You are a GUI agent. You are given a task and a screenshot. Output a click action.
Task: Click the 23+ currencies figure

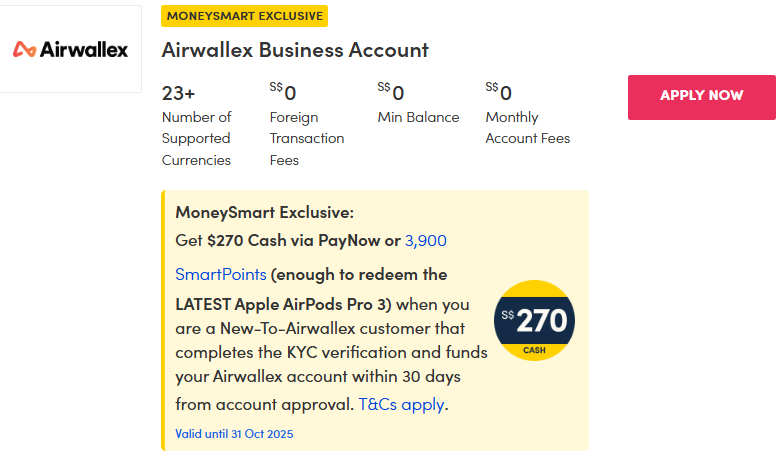[178, 94]
